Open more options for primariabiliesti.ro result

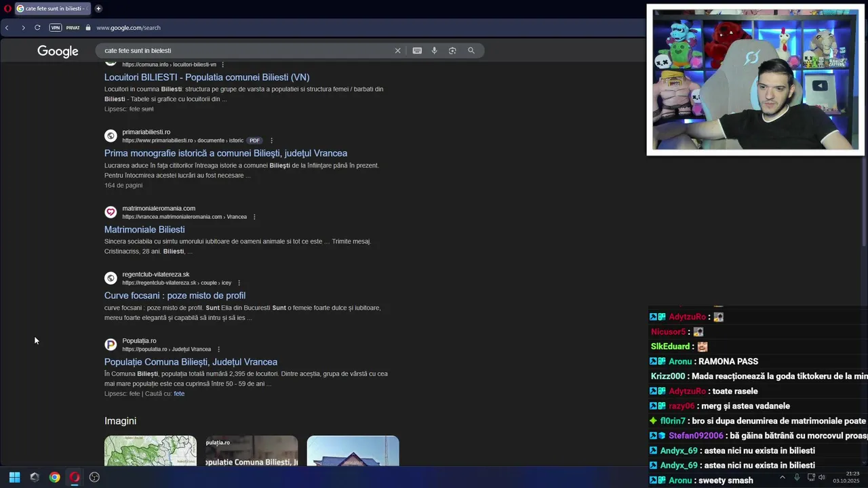pos(272,141)
